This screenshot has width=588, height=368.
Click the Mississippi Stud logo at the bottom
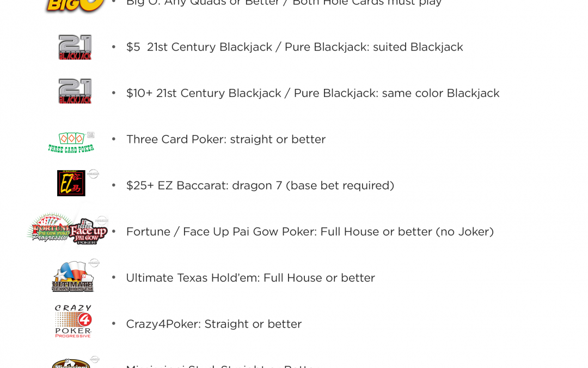[x=71, y=363]
